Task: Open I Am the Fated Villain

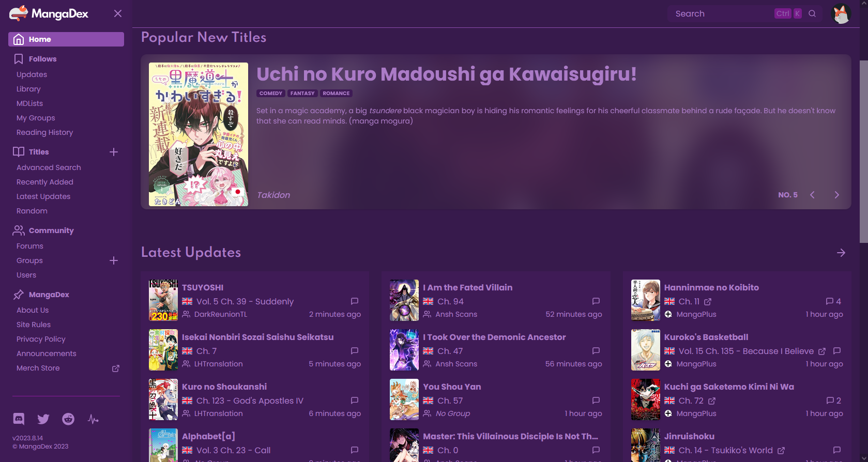Action: (468, 287)
